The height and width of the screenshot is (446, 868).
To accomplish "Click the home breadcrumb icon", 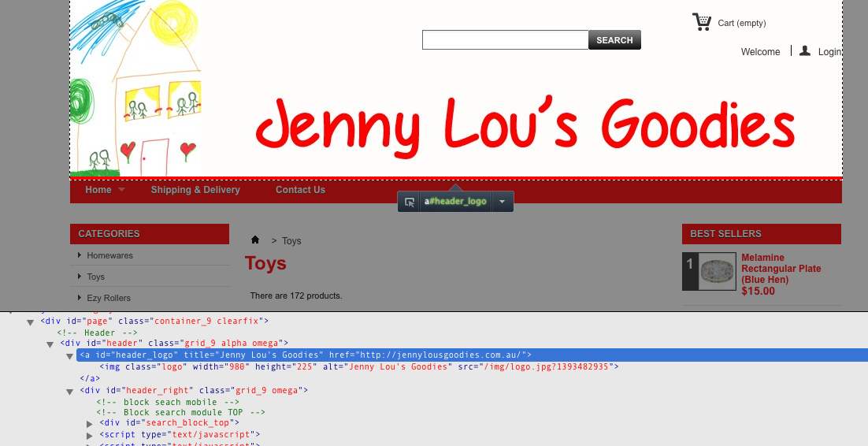I will [255, 240].
